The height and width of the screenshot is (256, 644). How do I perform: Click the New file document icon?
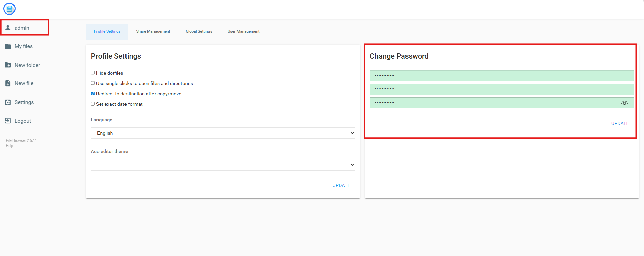pyautogui.click(x=8, y=83)
